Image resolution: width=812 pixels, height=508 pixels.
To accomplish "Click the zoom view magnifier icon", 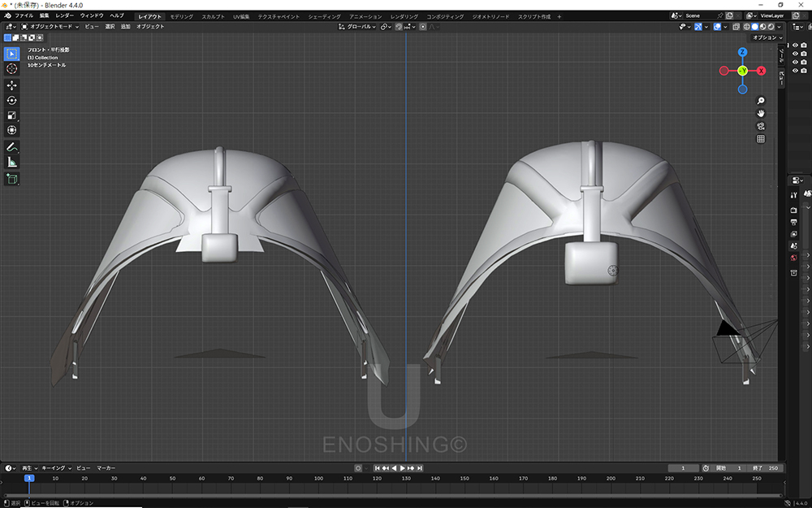I will coord(761,101).
